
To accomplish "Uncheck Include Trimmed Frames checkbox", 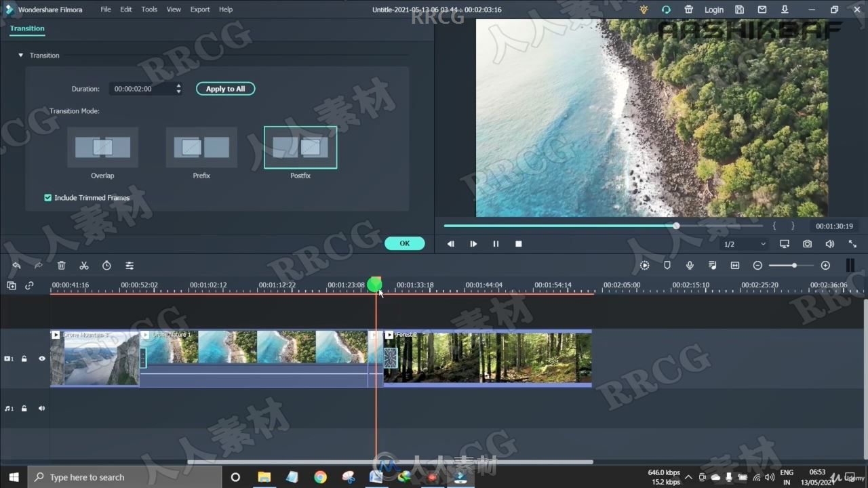I will (48, 198).
